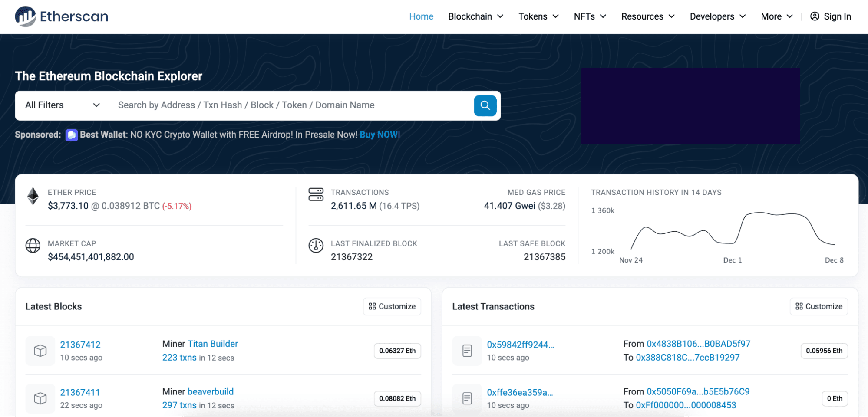Click the globe Market Cap icon
This screenshot has height=417, width=868.
[33, 246]
